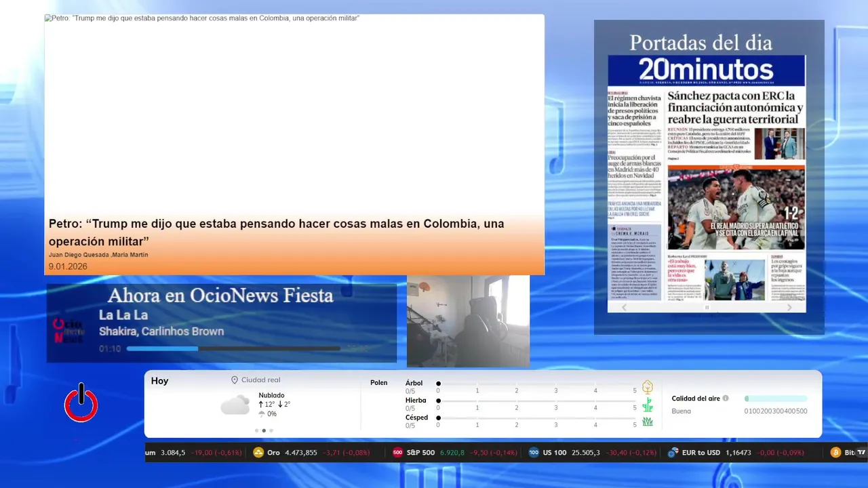Image resolution: width=868 pixels, height=488 pixels.
Task: Advance to next cover in Portadas slideshow
Action: (x=789, y=308)
